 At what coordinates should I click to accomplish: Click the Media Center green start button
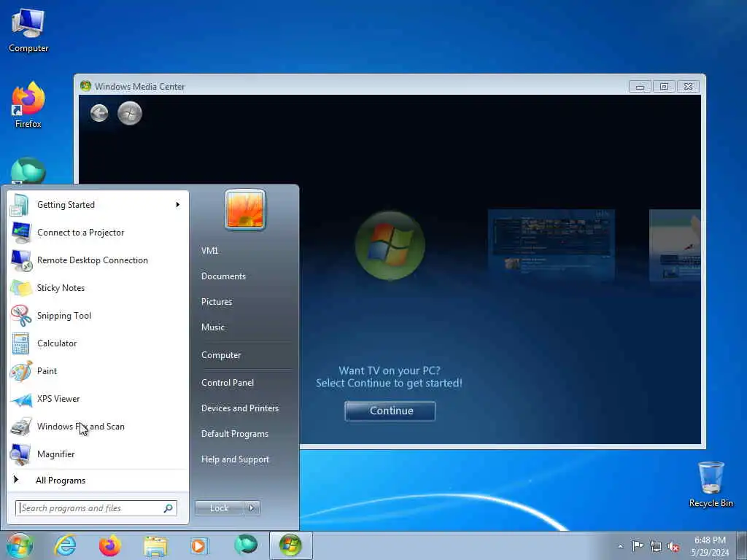(x=130, y=113)
